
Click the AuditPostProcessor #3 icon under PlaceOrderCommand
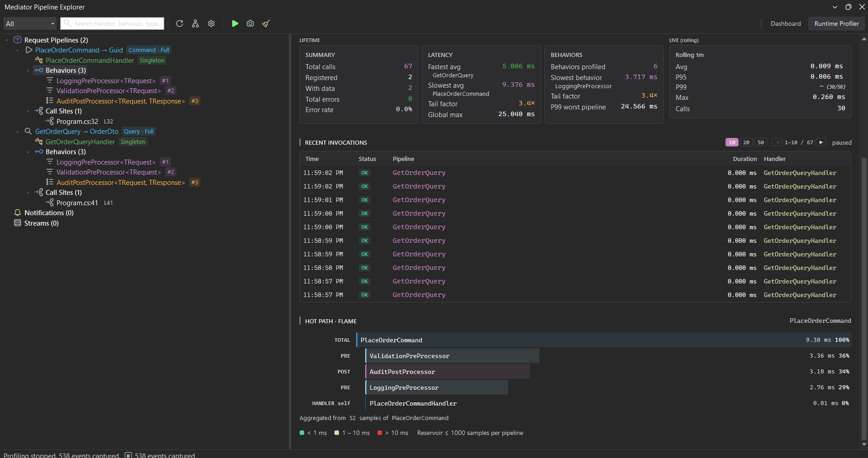[x=50, y=101]
